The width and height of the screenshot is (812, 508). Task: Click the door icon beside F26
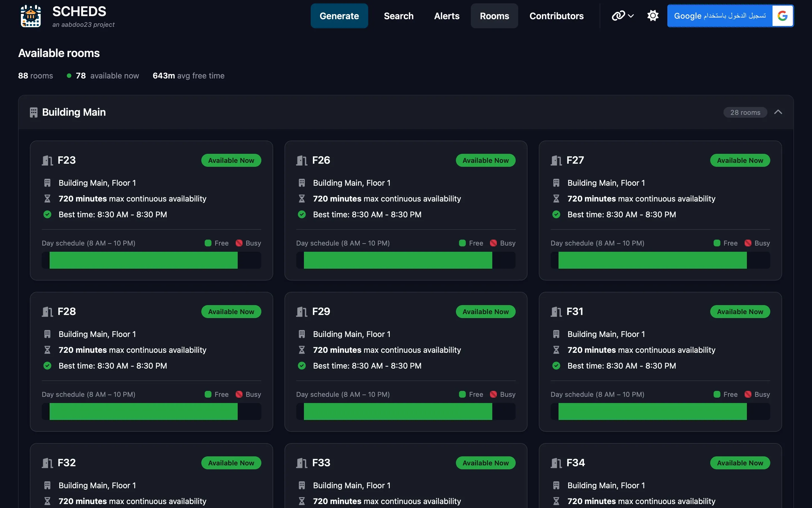point(302,160)
